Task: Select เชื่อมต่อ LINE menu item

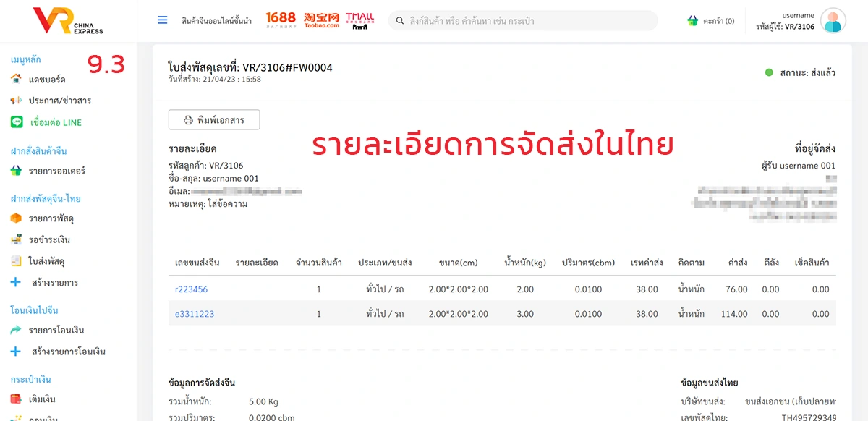Action: (56, 122)
